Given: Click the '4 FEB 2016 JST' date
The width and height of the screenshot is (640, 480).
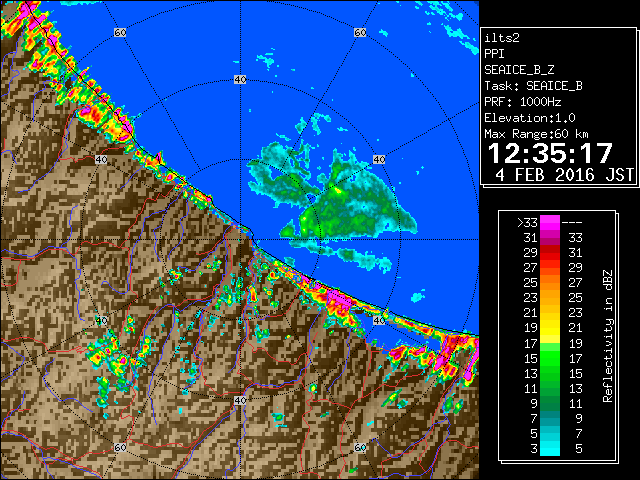Looking at the screenshot, I should [564, 175].
